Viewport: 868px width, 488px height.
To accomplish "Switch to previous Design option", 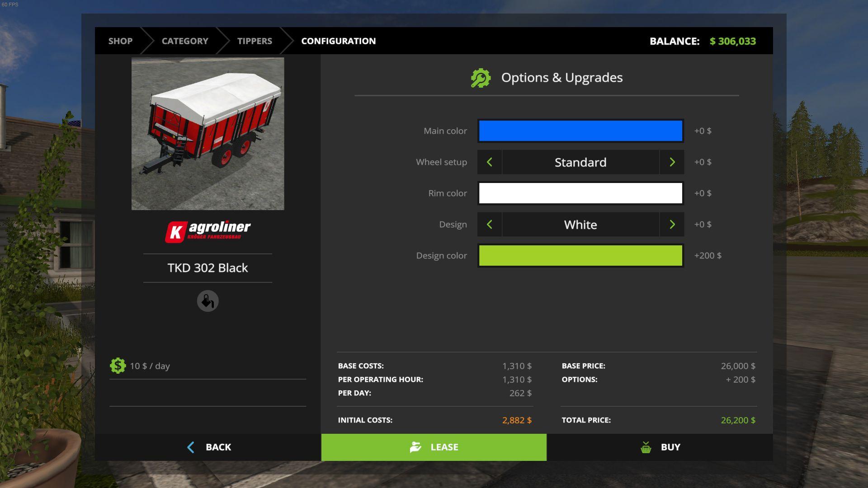I will pyautogui.click(x=489, y=225).
